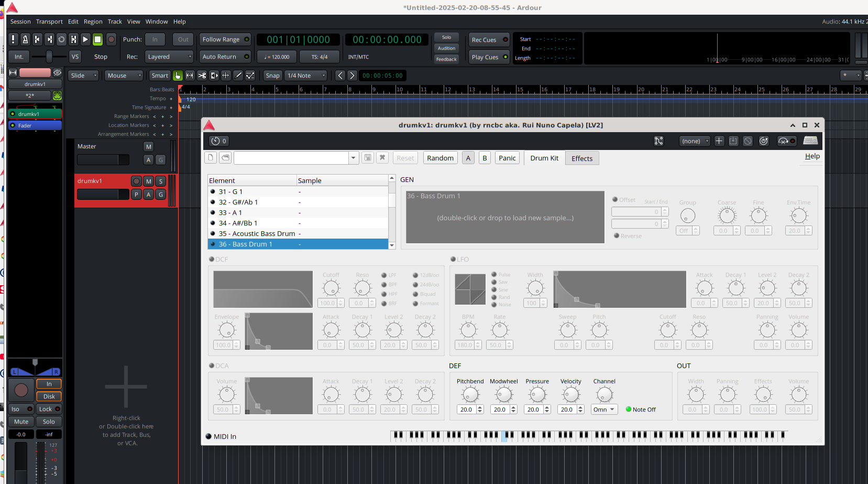Switch to the Effects tab

(582, 158)
